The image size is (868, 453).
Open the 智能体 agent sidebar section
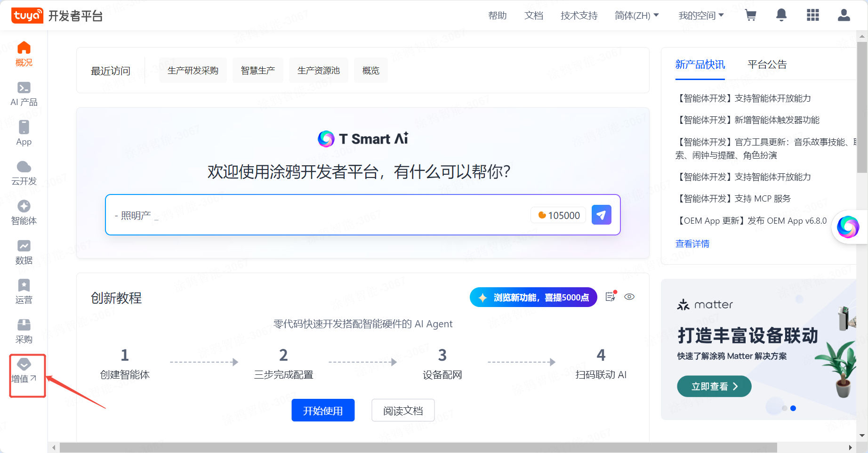point(24,212)
